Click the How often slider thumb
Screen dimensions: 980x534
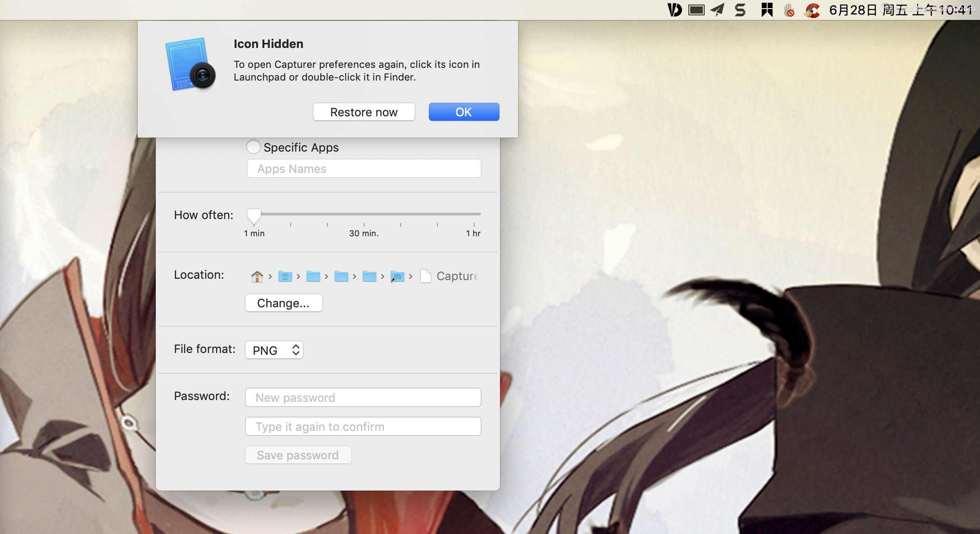click(254, 216)
